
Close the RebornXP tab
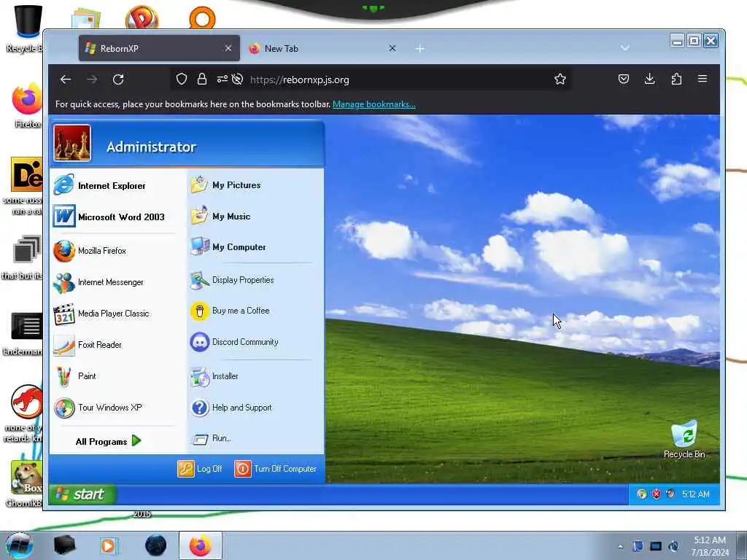pyautogui.click(x=228, y=48)
